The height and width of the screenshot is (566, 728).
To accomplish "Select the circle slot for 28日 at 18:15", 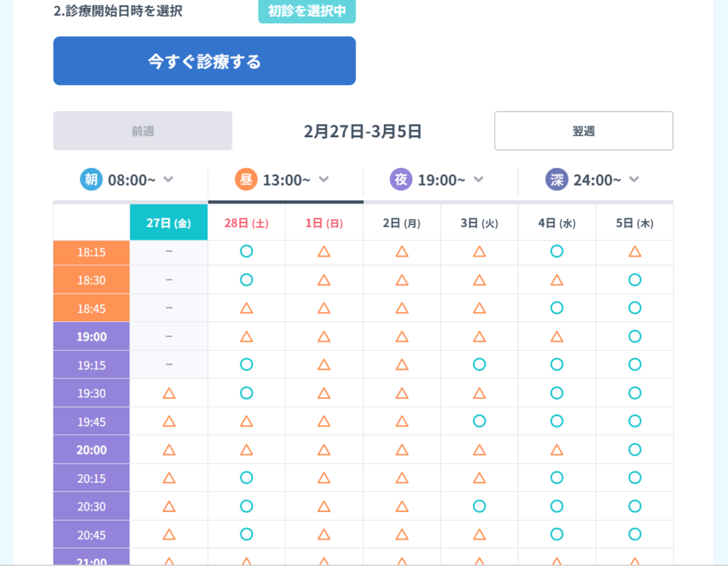I will [x=247, y=251].
